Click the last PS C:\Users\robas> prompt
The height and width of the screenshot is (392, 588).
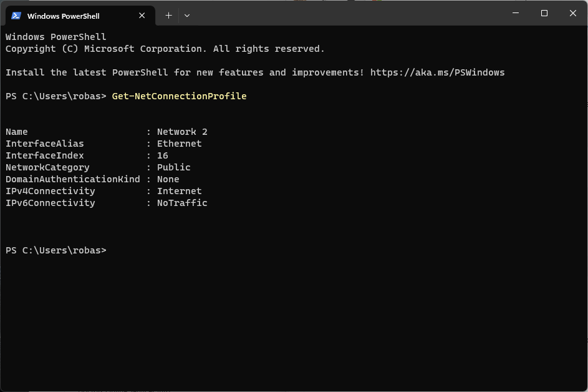click(56, 250)
